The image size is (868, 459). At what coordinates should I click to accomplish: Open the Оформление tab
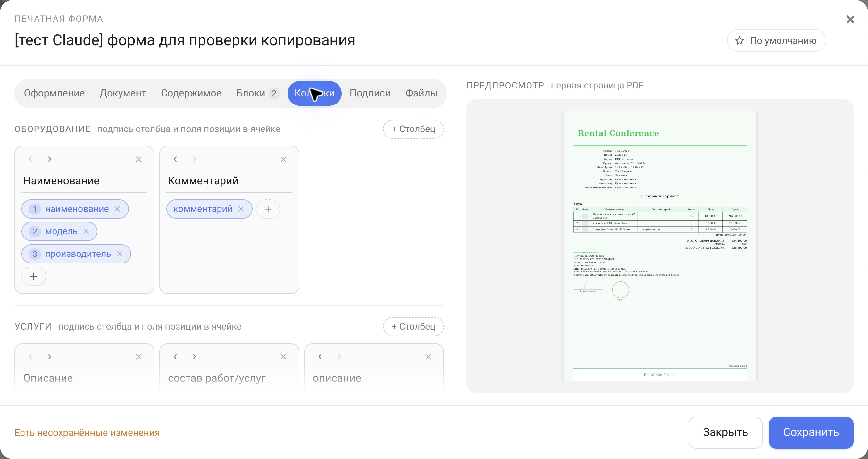(x=54, y=93)
